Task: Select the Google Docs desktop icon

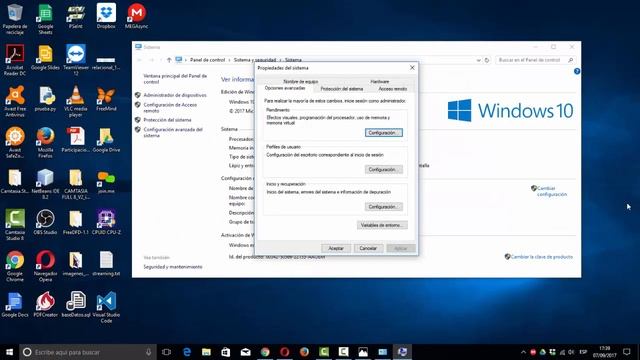Action: point(15,304)
